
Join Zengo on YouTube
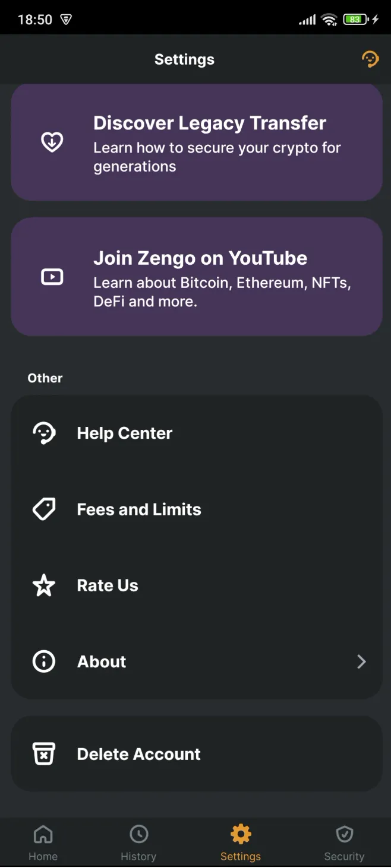pyautogui.click(x=196, y=277)
